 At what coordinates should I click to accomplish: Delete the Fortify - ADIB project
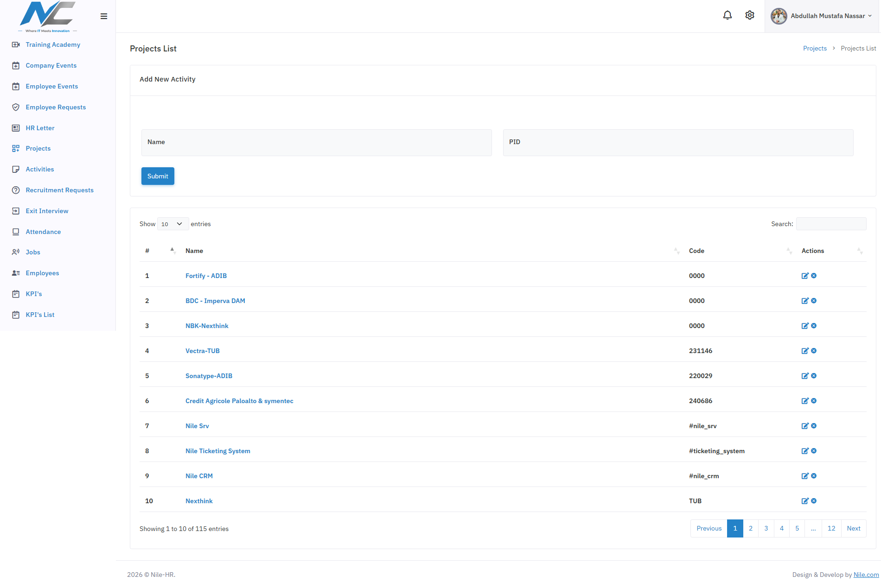pyautogui.click(x=814, y=276)
